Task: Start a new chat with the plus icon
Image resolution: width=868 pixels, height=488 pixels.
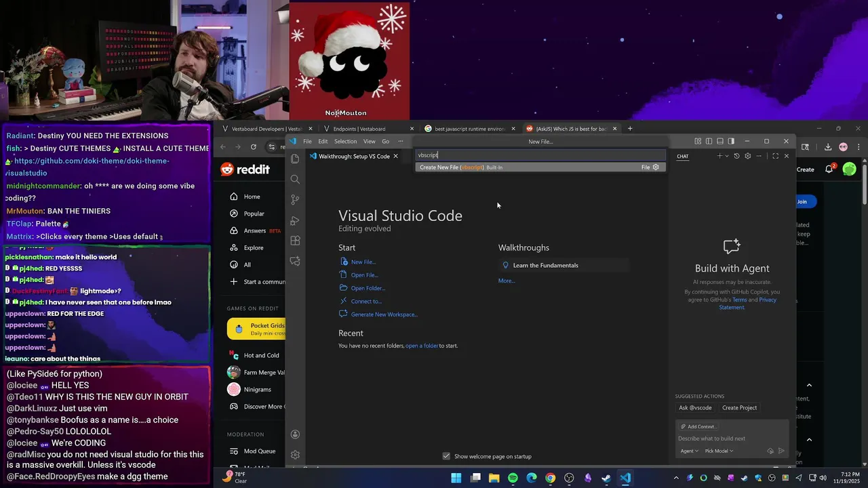Action: tap(720, 156)
